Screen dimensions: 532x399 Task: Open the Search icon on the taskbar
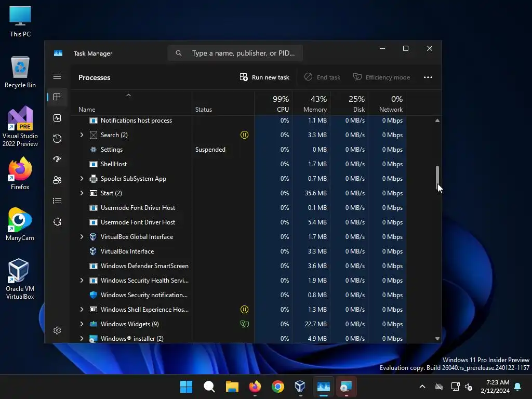click(x=209, y=387)
